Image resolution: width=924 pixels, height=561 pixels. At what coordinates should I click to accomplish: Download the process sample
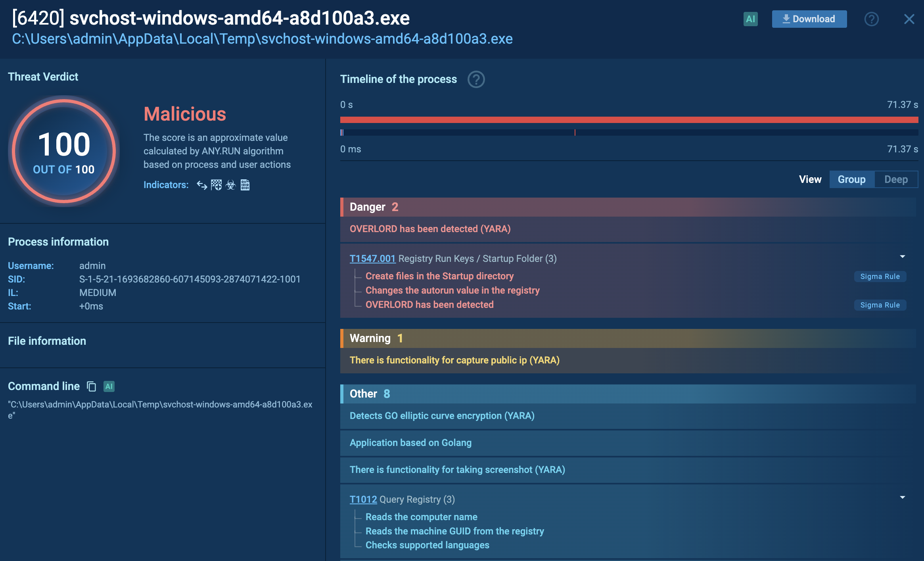click(x=809, y=19)
